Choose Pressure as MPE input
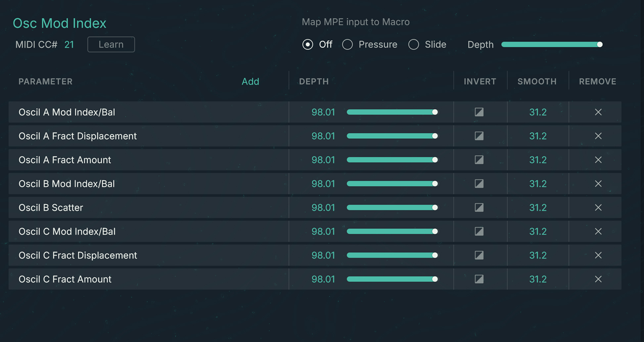Screen dimensions: 644x342 [x=347, y=44]
